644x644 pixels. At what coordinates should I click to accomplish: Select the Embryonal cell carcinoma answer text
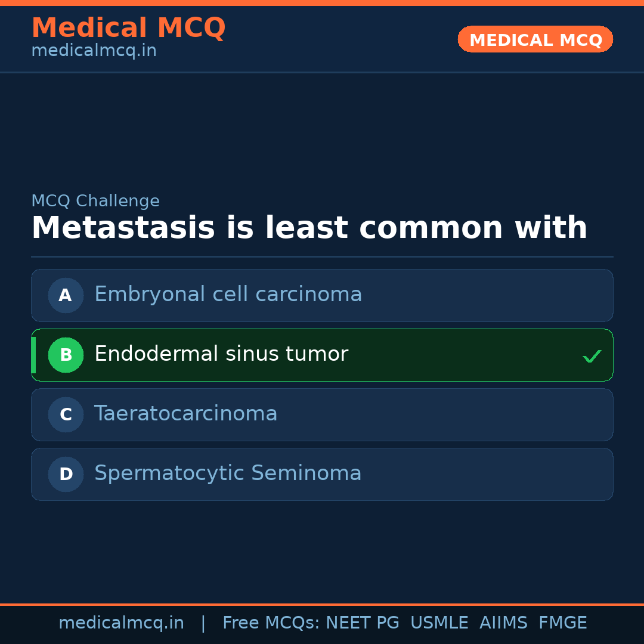coord(228,295)
